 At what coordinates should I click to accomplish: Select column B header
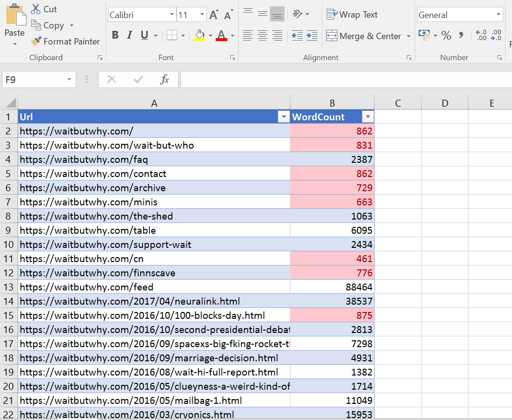coord(332,103)
